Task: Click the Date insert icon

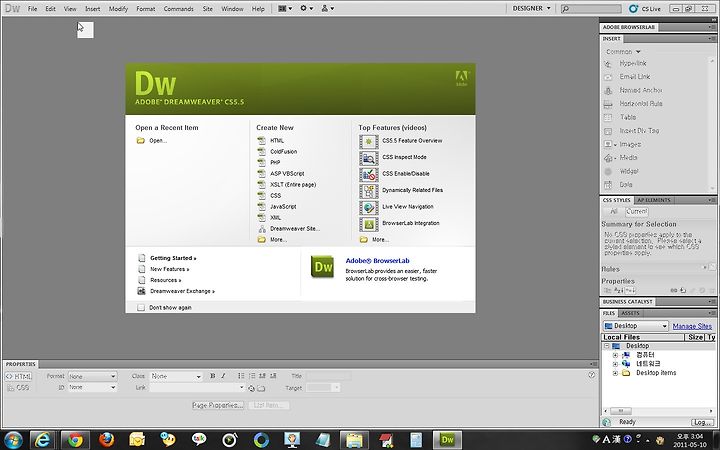Action: point(608,185)
